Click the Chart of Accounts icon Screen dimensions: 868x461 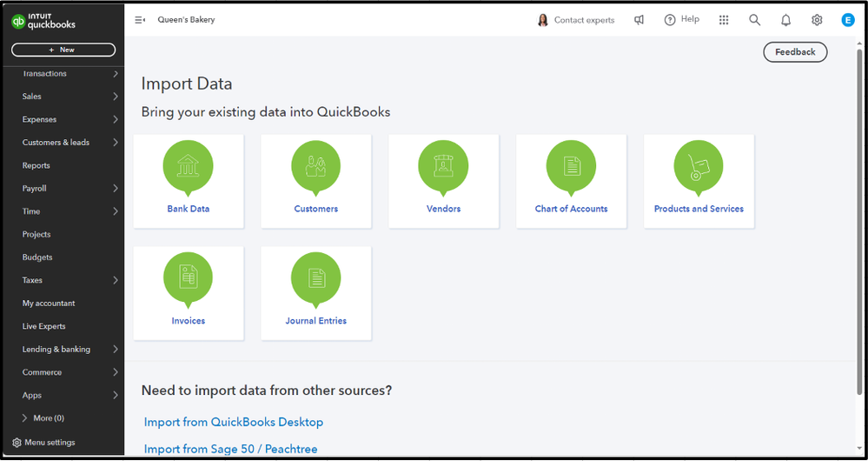click(x=571, y=165)
